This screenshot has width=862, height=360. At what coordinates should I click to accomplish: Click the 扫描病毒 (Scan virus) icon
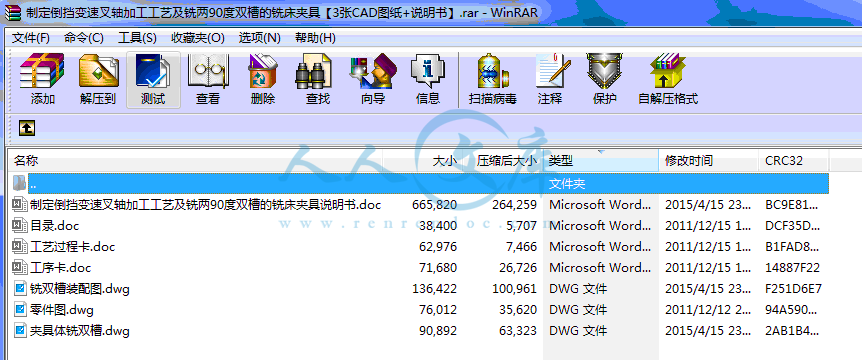(x=492, y=71)
